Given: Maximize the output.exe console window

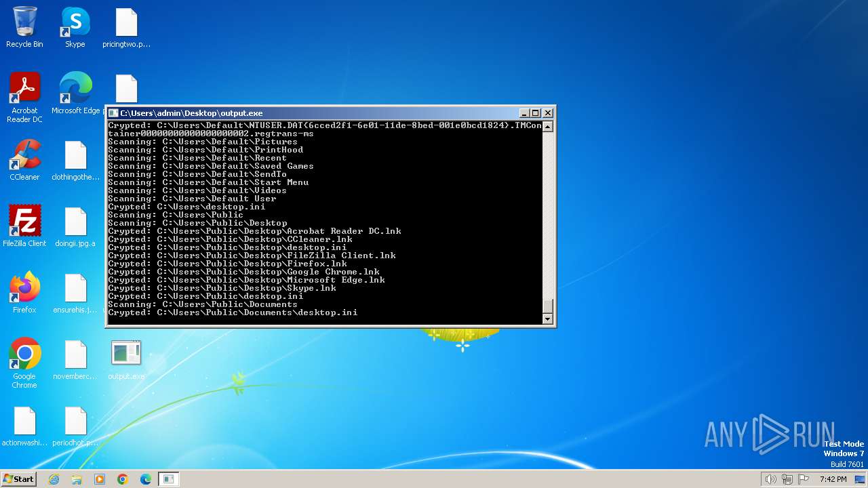Looking at the screenshot, I should 536,113.
